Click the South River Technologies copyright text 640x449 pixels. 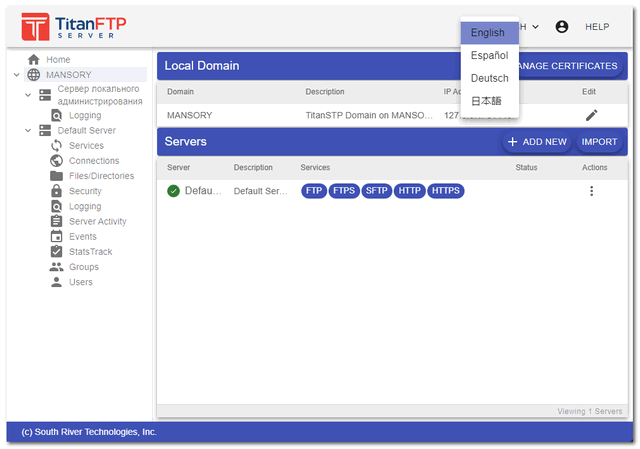(89, 432)
